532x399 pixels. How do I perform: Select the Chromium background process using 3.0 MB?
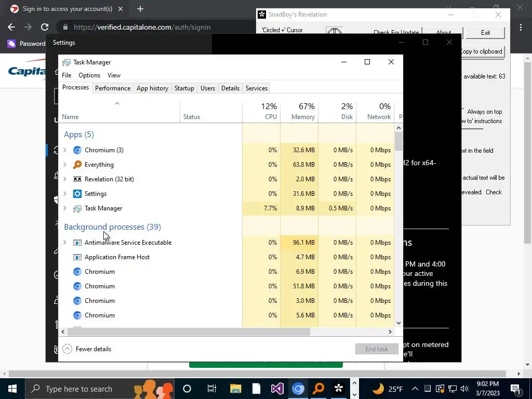click(226, 301)
